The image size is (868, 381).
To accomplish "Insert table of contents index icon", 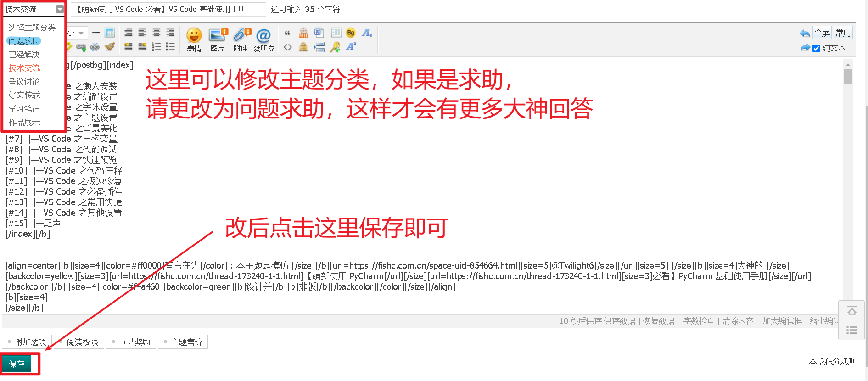I will tap(336, 33).
